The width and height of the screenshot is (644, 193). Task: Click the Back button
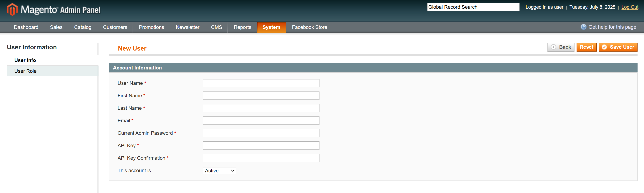[x=561, y=47]
